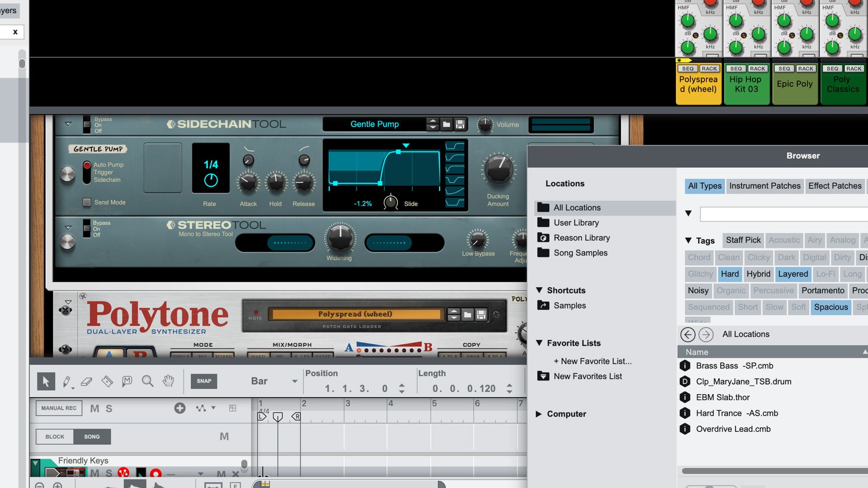This screenshot has width=868, height=488.
Task: Select the Razor tool
Action: [107, 382]
